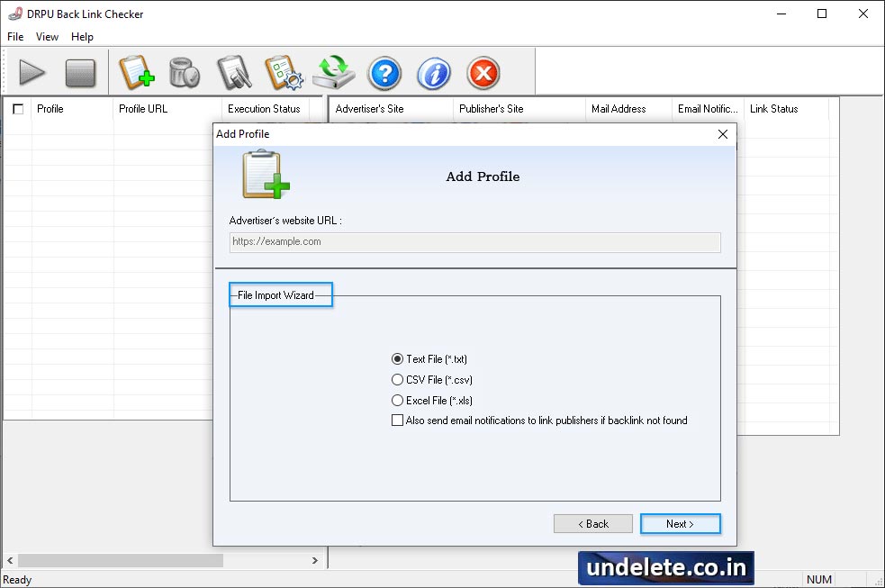
Task: Click the About info icon
Action: (434, 73)
